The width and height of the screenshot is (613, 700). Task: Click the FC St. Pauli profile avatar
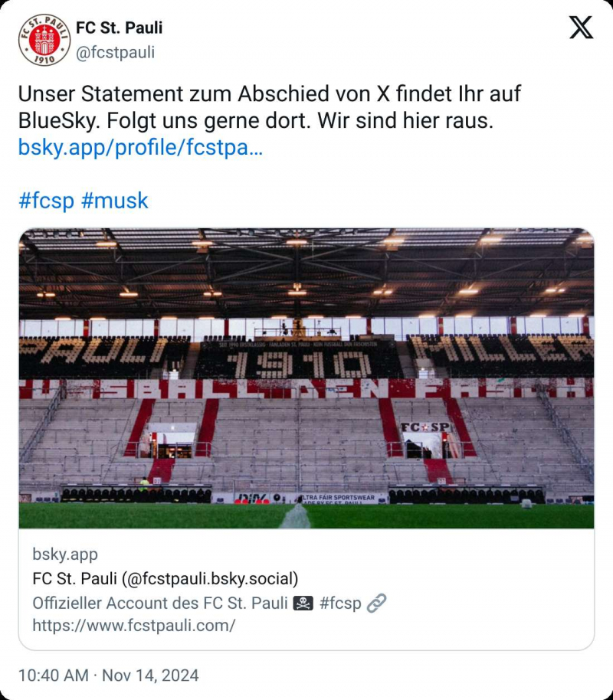coord(44,40)
